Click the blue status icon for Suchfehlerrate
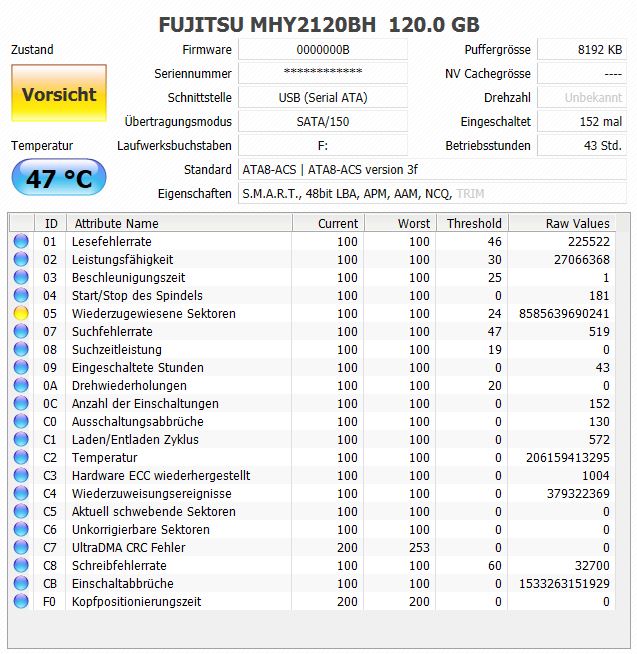 [x=21, y=331]
